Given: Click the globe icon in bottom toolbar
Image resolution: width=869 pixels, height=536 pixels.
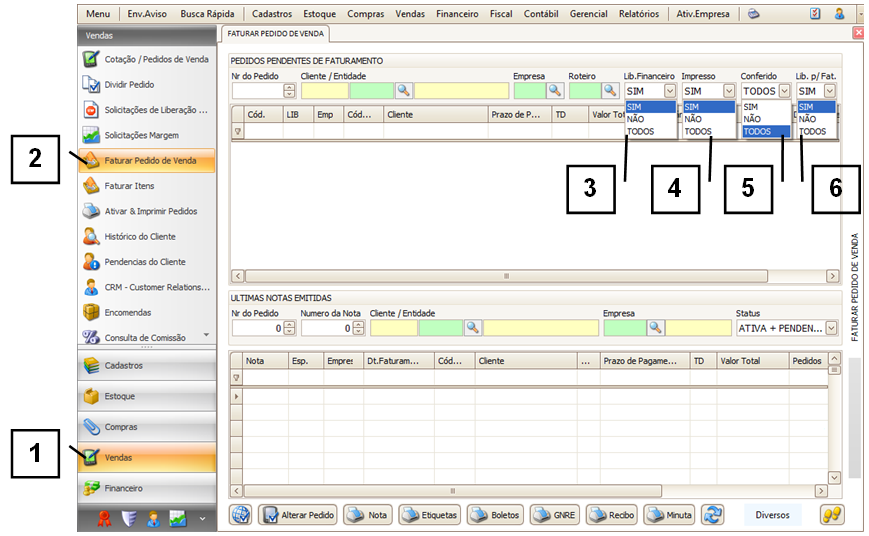Looking at the screenshot, I should point(240,515).
